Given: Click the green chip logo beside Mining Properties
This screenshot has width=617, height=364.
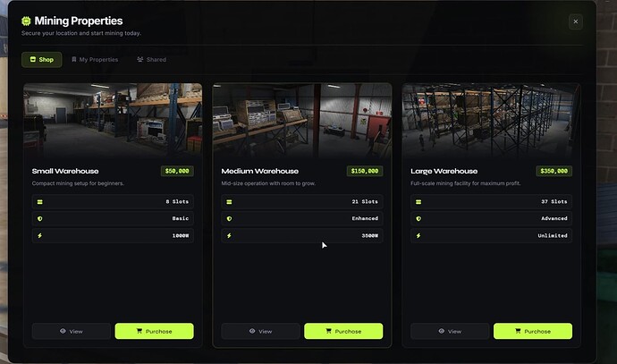Looking at the screenshot, I should coord(26,21).
